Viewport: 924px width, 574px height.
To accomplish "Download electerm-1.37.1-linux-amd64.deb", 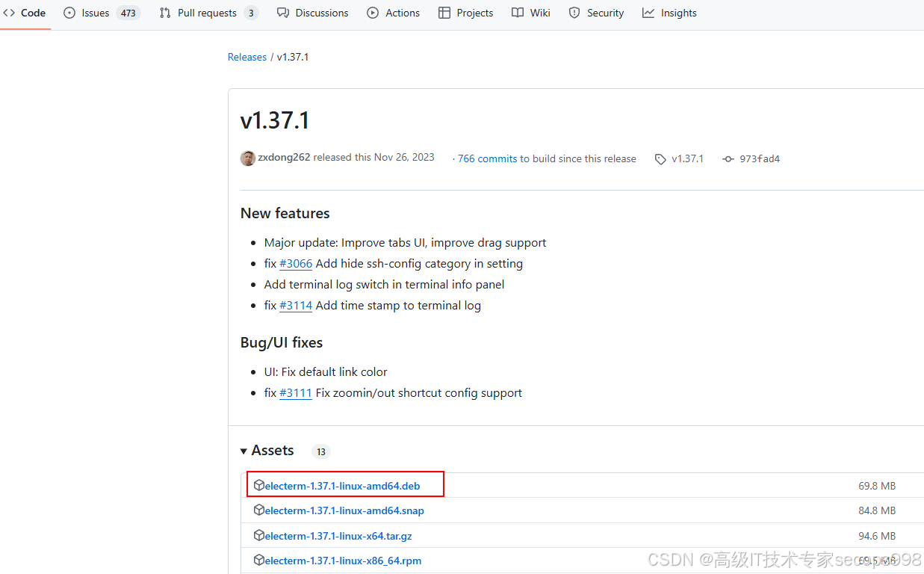I will pos(342,486).
